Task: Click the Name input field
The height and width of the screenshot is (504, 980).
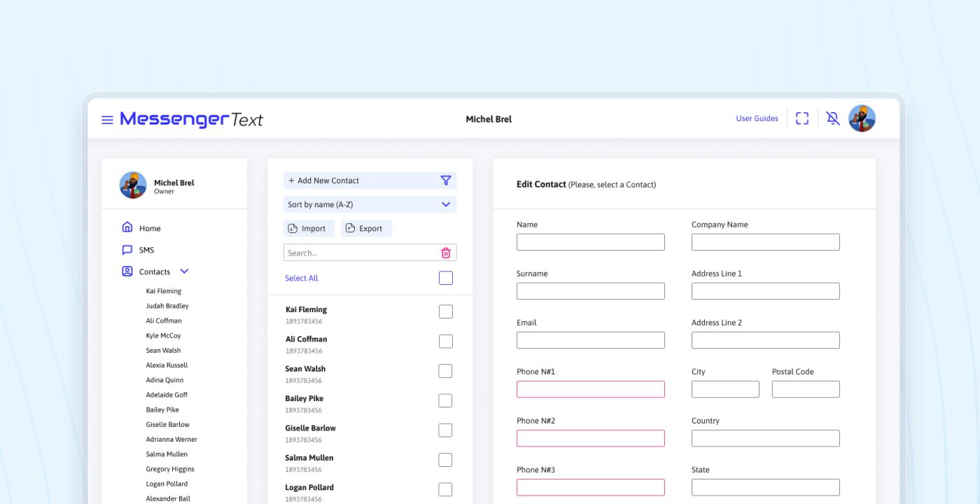Action: (591, 242)
